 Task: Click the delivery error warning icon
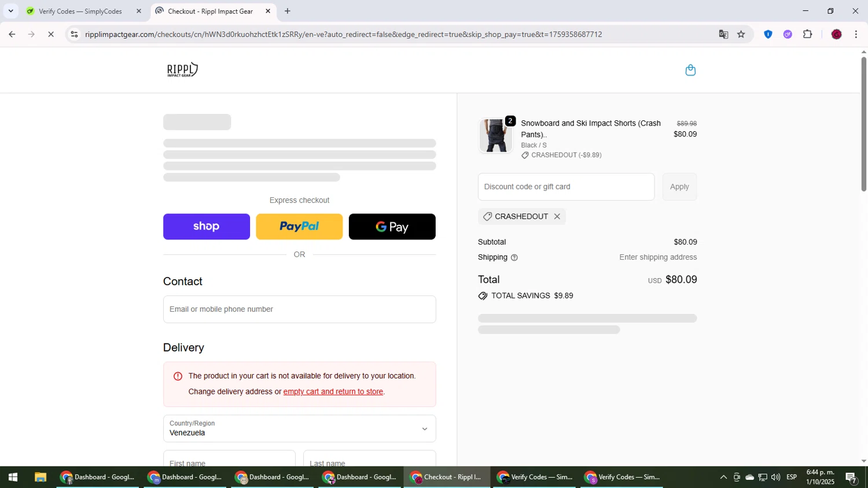click(178, 376)
